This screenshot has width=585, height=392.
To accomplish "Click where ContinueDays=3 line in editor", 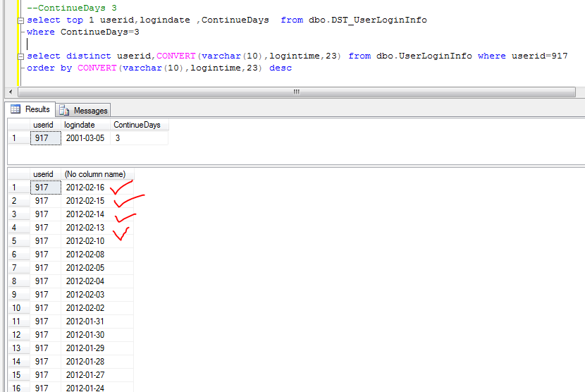I will click(x=83, y=32).
